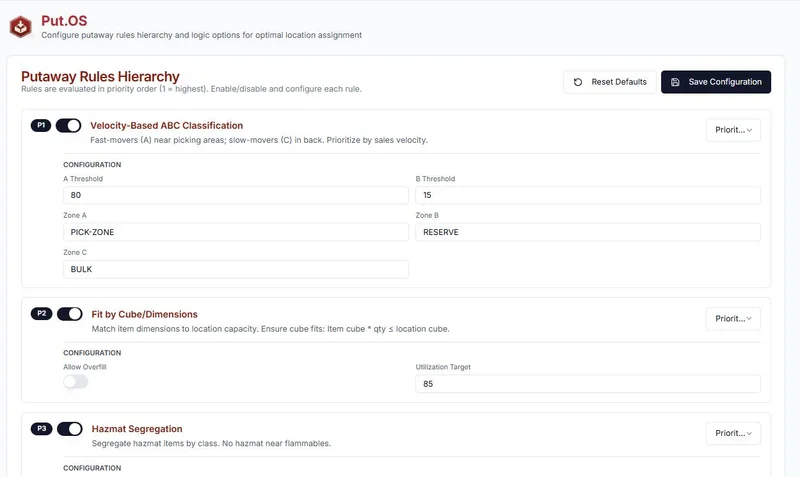Screen dimensions: 800x477
Task: Click the Put.OS hexagon logo icon
Action: point(21,27)
